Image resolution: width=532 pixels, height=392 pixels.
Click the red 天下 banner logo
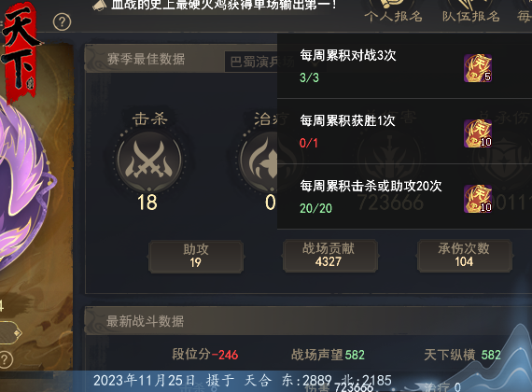point(21,51)
